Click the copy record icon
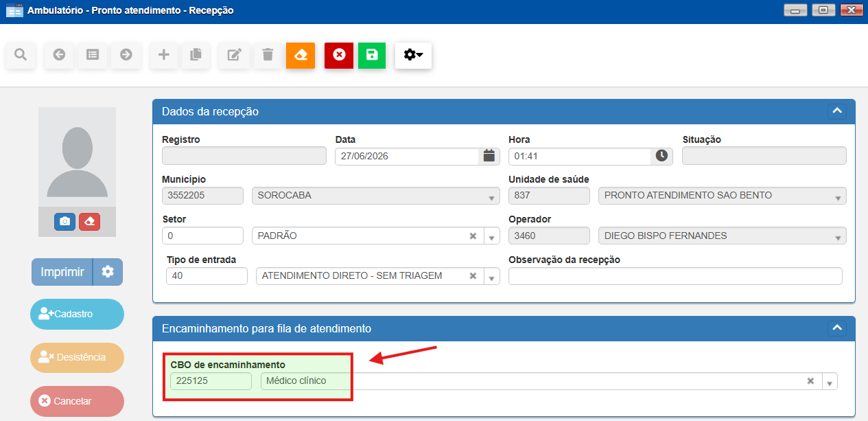The image size is (868, 421). click(x=196, y=55)
